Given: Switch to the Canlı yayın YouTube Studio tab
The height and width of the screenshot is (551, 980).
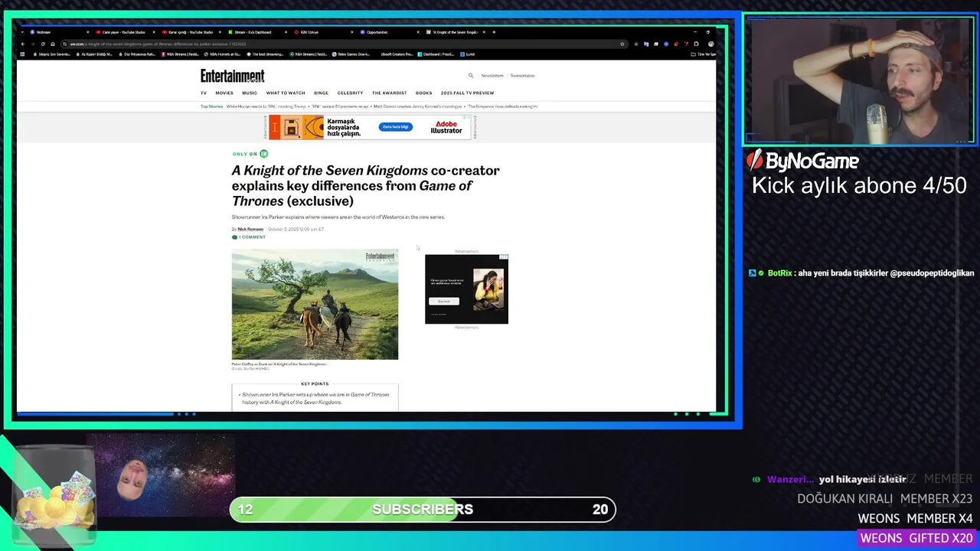Looking at the screenshot, I should 124,32.
